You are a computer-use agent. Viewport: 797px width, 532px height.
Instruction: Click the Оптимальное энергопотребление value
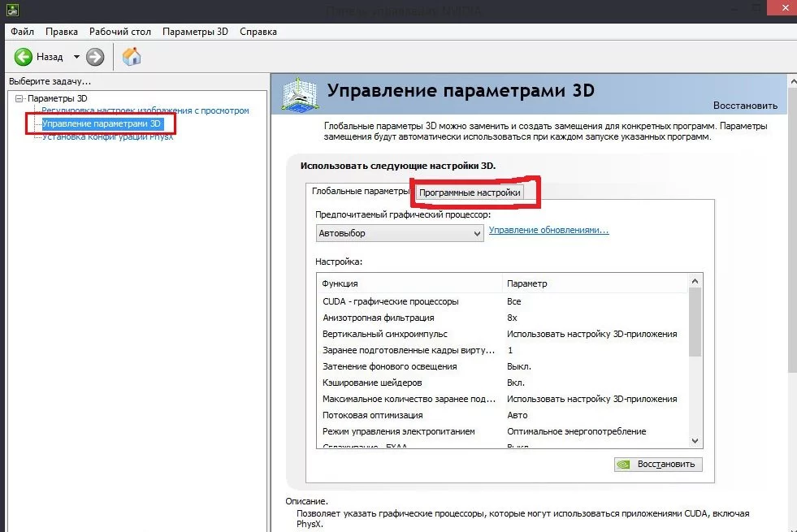tap(576, 431)
